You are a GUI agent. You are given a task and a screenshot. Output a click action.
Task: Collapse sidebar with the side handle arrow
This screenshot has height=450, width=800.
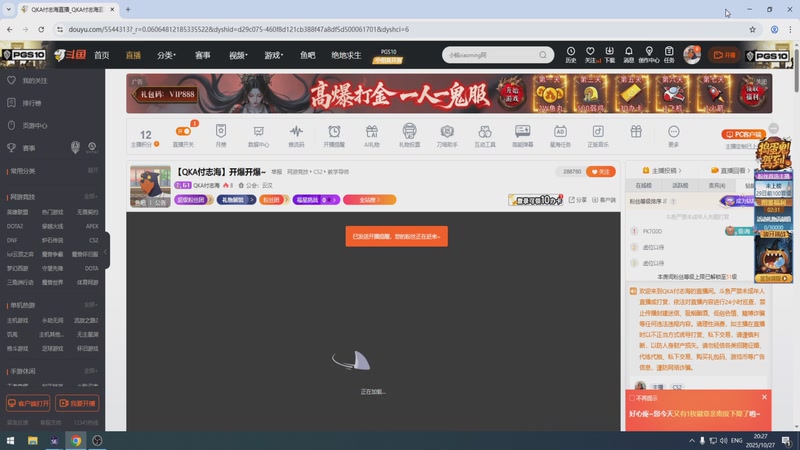pos(106,251)
